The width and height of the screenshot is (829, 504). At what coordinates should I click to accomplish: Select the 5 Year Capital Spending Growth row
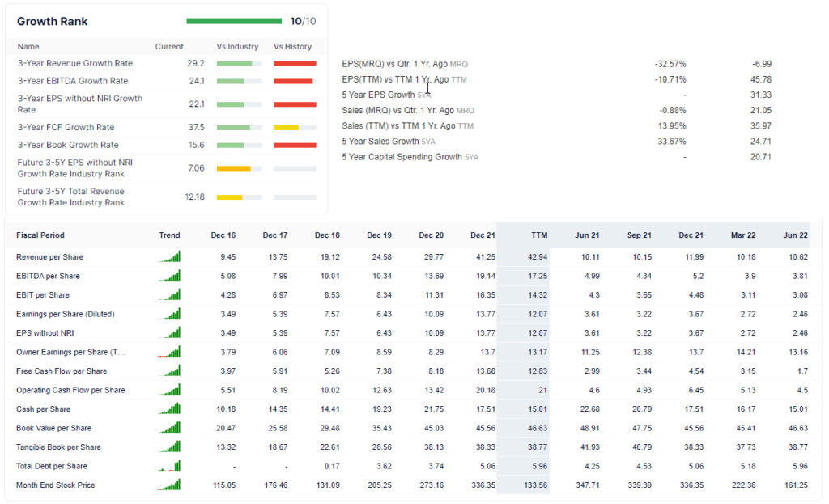[557, 157]
